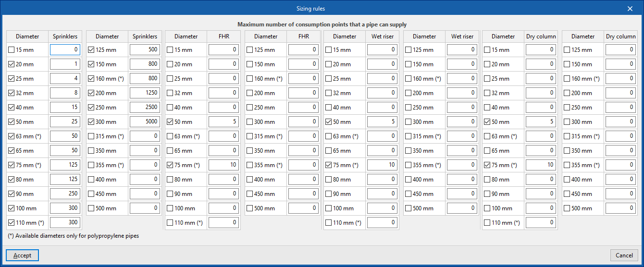
Task: Click the FHR field for 500 mm
Action: [303, 208]
